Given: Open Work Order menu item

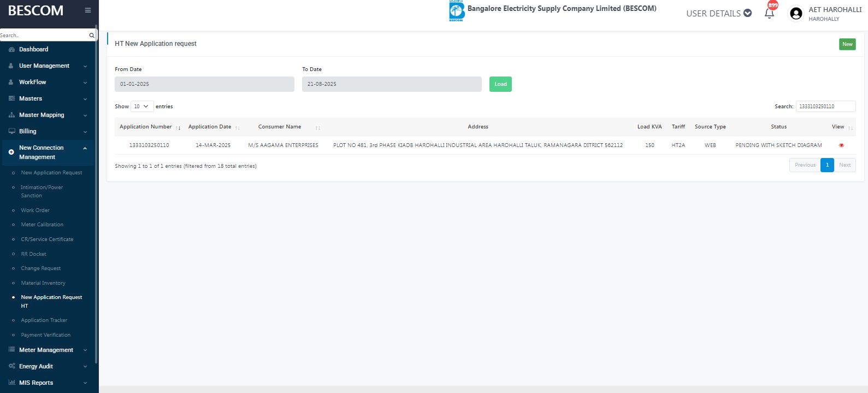Looking at the screenshot, I should click(x=35, y=210).
